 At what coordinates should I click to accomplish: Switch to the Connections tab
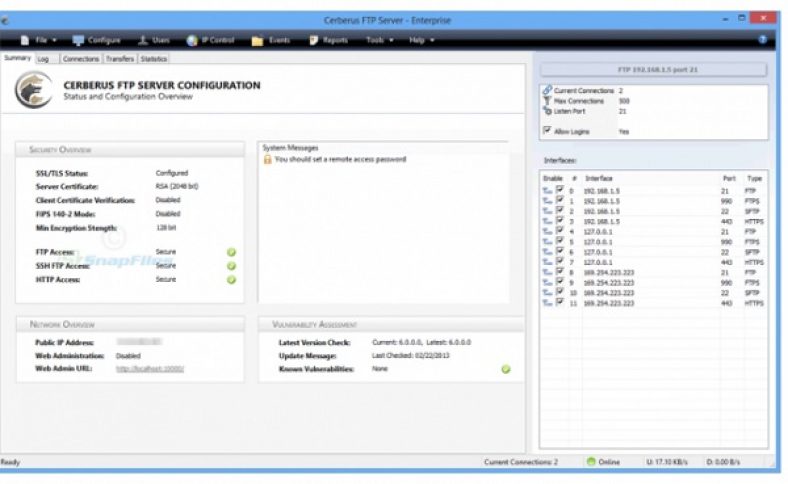81,59
